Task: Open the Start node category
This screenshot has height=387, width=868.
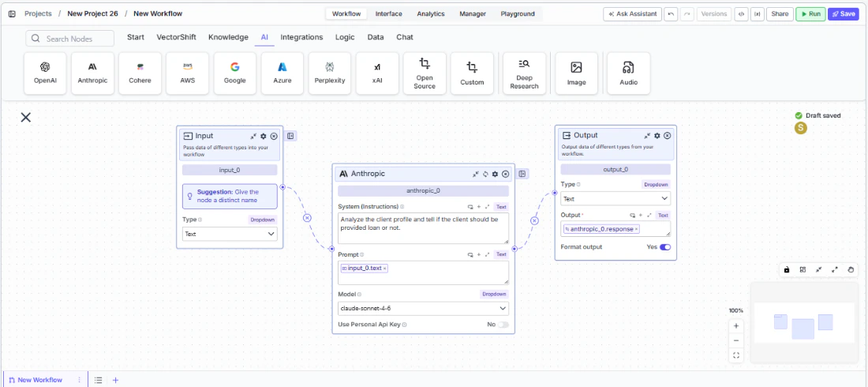Action: pyautogui.click(x=136, y=37)
